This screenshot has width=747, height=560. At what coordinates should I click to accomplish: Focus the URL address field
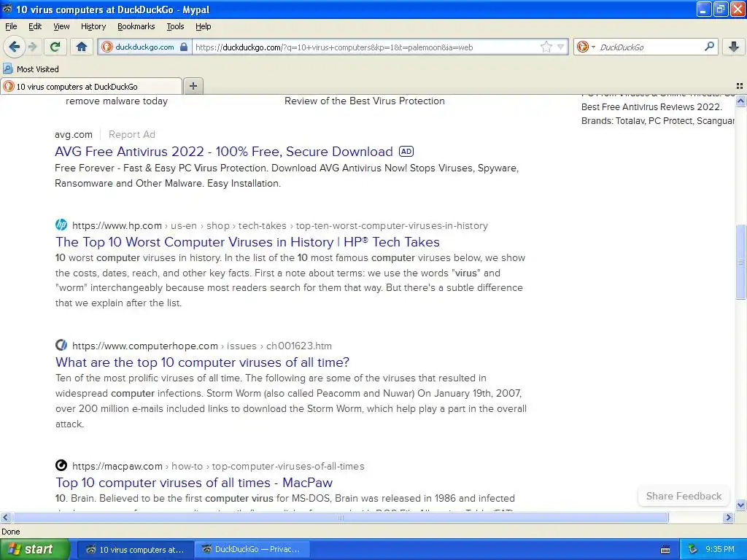(x=365, y=47)
